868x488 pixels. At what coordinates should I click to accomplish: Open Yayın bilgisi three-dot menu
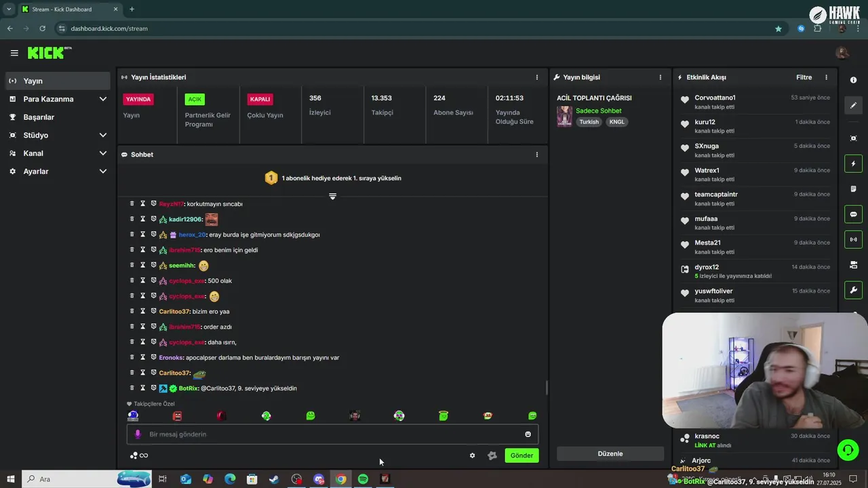[660, 77]
